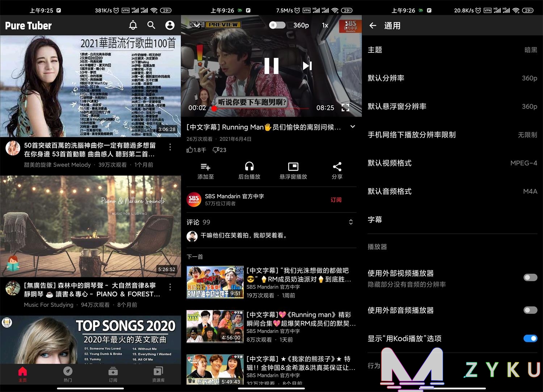
Task: Change playback speed 1x
Action: point(325,25)
